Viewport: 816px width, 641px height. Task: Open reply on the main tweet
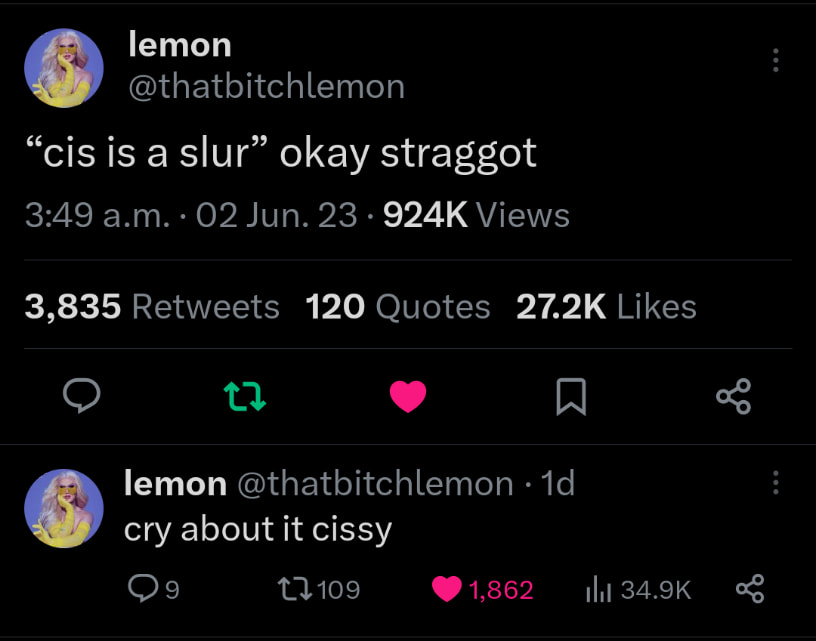click(82, 396)
